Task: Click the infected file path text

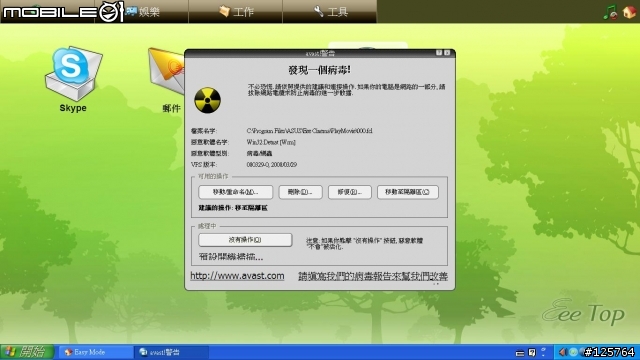Action: point(309,131)
